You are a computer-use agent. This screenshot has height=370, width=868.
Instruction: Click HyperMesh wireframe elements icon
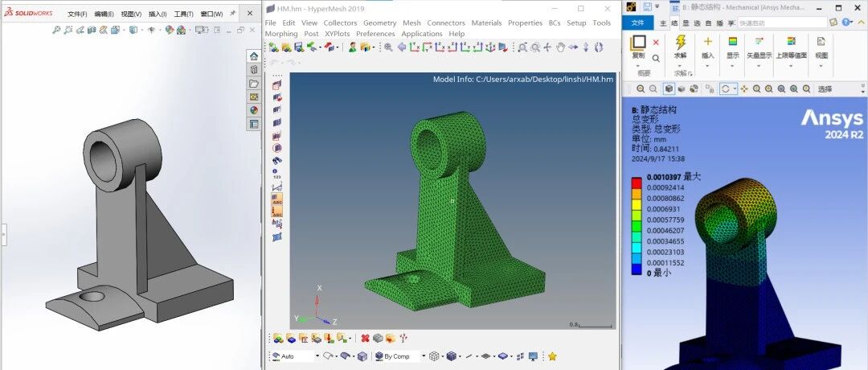pos(434,356)
